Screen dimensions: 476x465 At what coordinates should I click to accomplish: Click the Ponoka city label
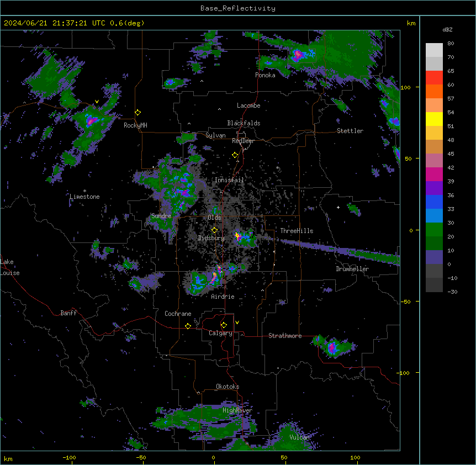pos(265,75)
